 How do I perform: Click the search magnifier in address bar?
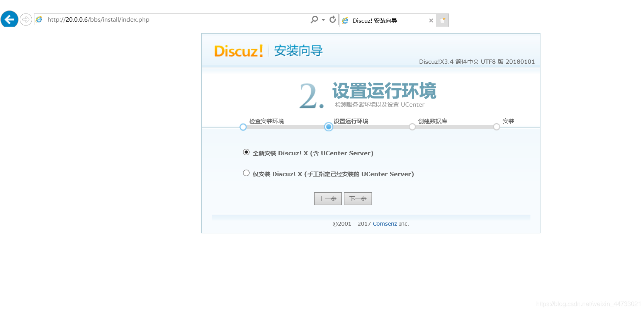coord(314,19)
